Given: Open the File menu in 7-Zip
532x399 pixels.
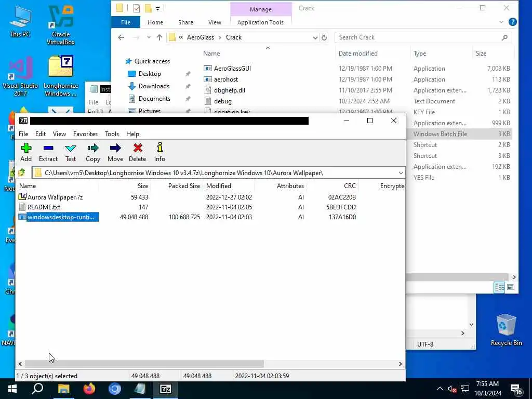Looking at the screenshot, I should pyautogui.click(x=23, y=134).
